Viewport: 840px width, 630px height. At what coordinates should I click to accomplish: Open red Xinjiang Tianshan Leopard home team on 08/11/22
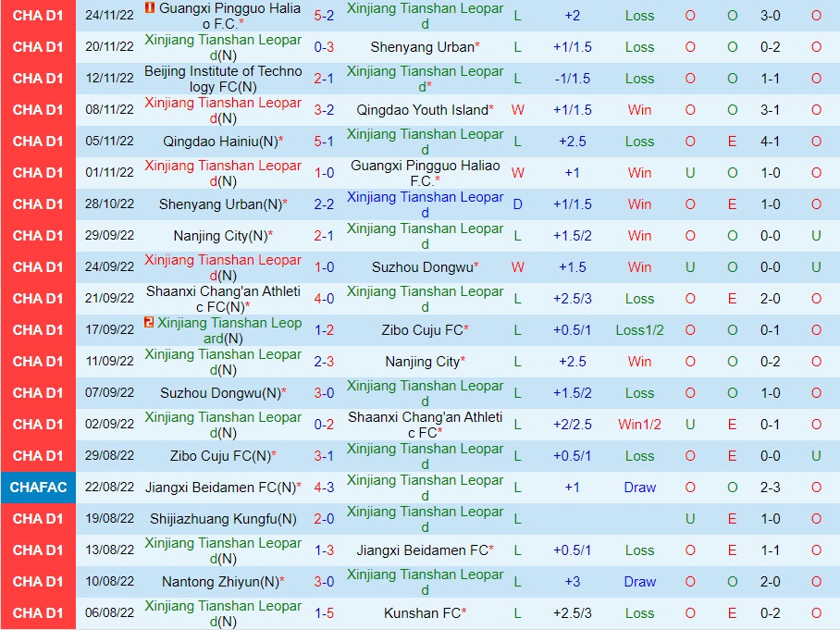(x=223, y=110)
